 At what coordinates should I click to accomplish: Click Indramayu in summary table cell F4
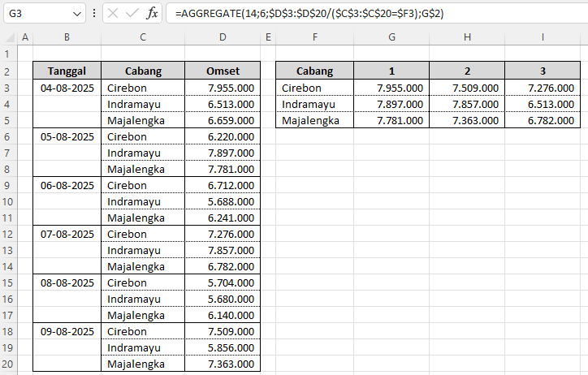tap(314, 104)
